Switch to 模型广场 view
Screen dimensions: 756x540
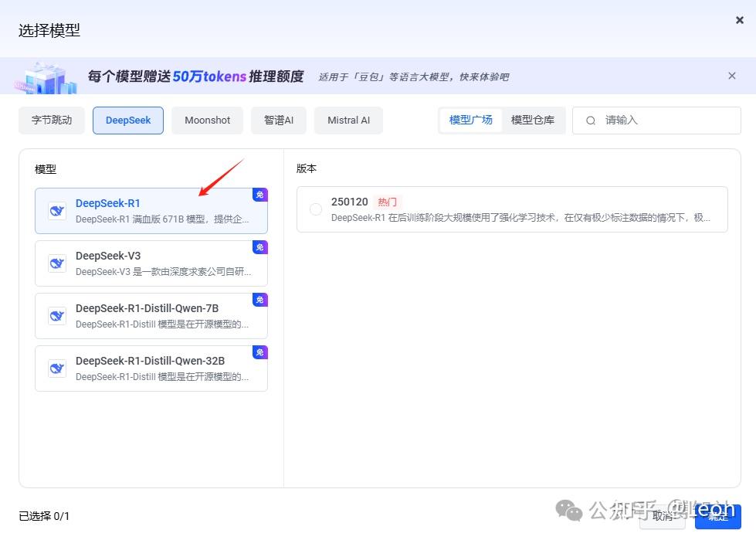click(x=470, y=120)
